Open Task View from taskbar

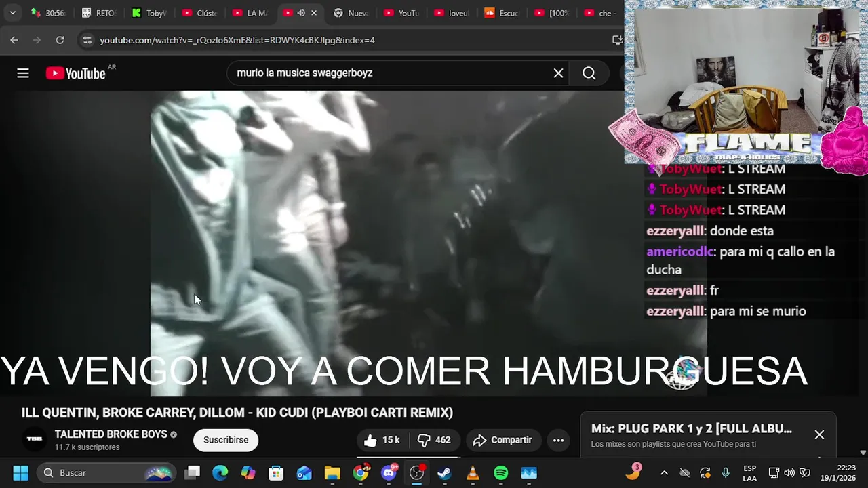click(x=193, y=472)
